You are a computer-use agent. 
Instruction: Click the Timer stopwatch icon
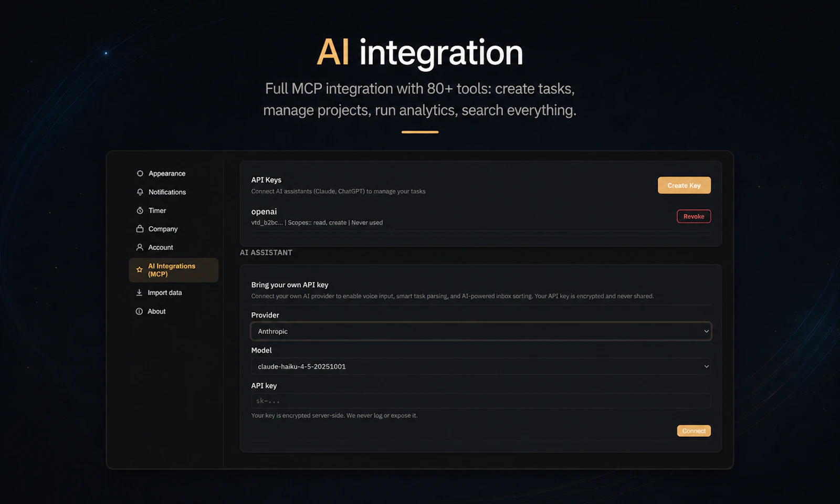tap(140, 211)
